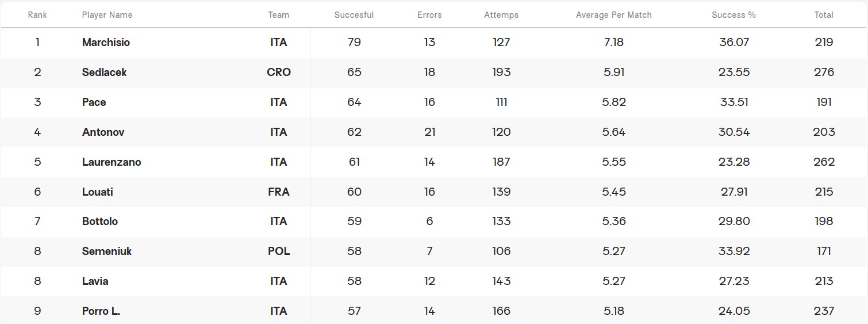868x324 pixels.
Task: Click Porro L. player name
Action: click(101, 311)
